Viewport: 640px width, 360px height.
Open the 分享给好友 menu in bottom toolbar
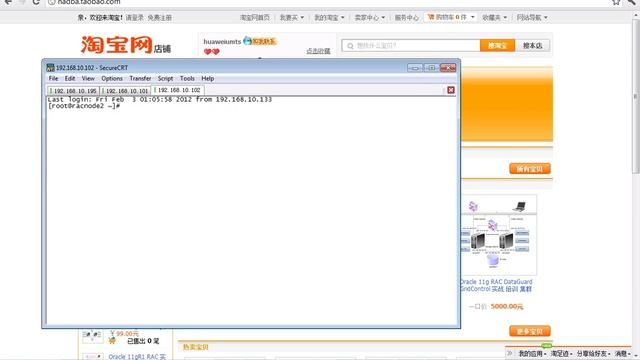click(x=593, y=353)
